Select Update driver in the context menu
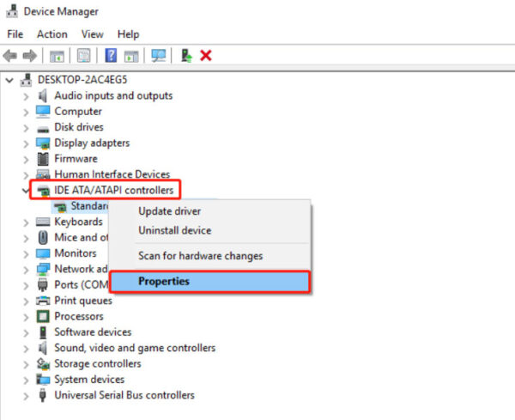 170,211
